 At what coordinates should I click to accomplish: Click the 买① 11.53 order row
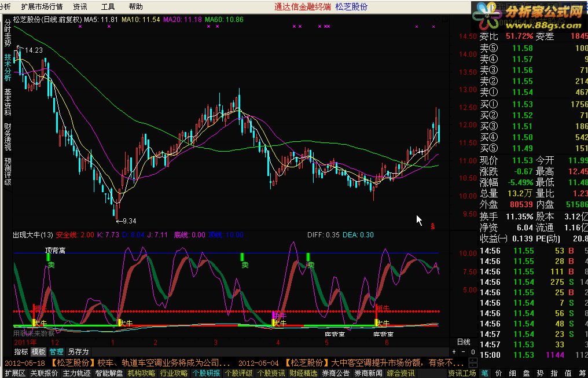point(534,104)
